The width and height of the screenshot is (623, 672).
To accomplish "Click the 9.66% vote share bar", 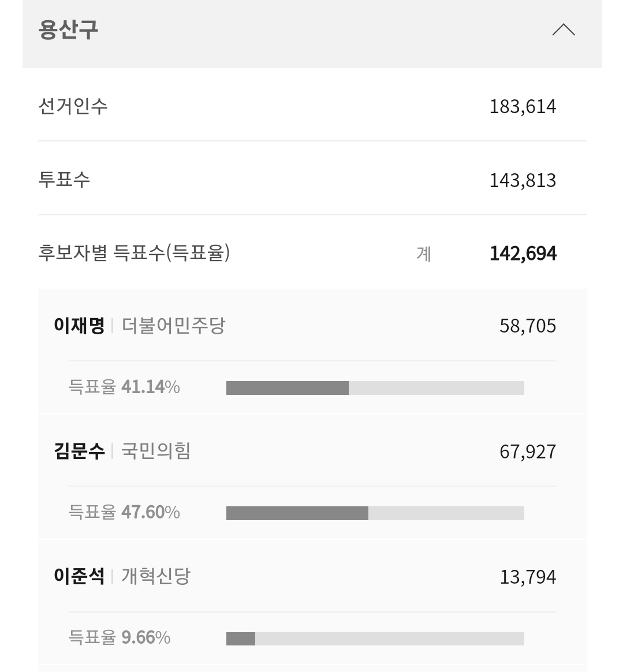I will 375,639.
